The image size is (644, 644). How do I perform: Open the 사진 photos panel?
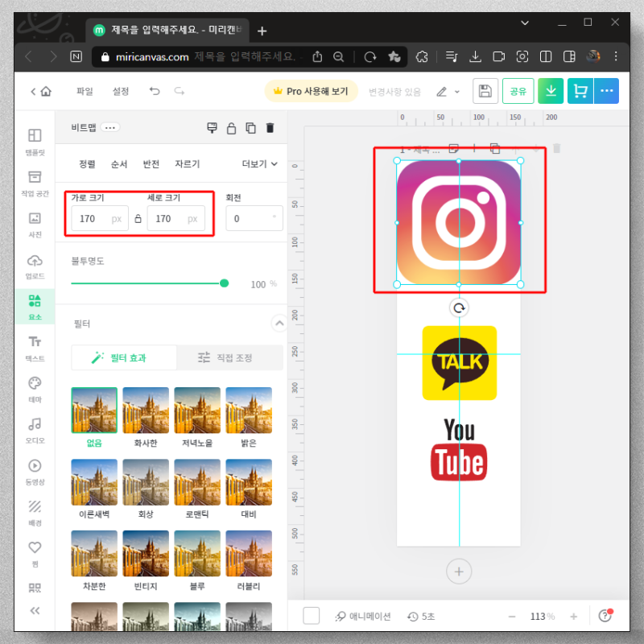pyautogui.click(x=35, y=225)
